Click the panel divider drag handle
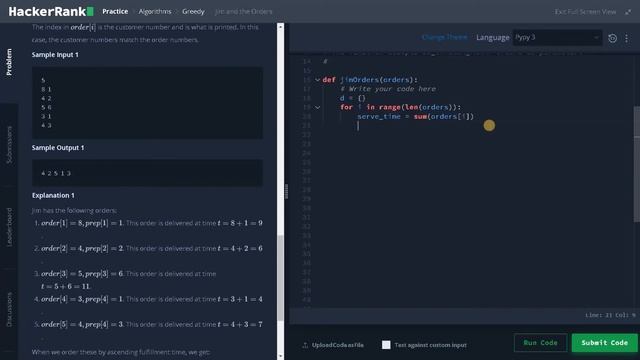Viewport: 640px width, 360px height. point(287,191)
